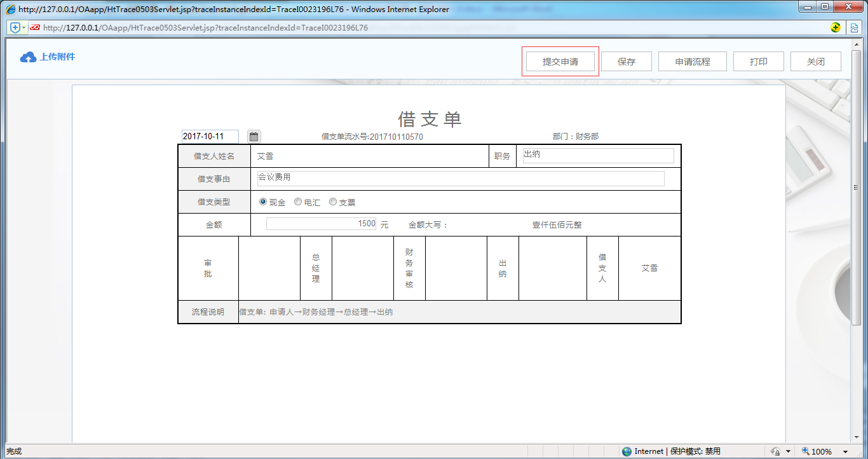Image resolution: width=868 pixels, height=459 pixels.
Task: Click the red site favicon in address bar
Action: [x=35, y=27]
